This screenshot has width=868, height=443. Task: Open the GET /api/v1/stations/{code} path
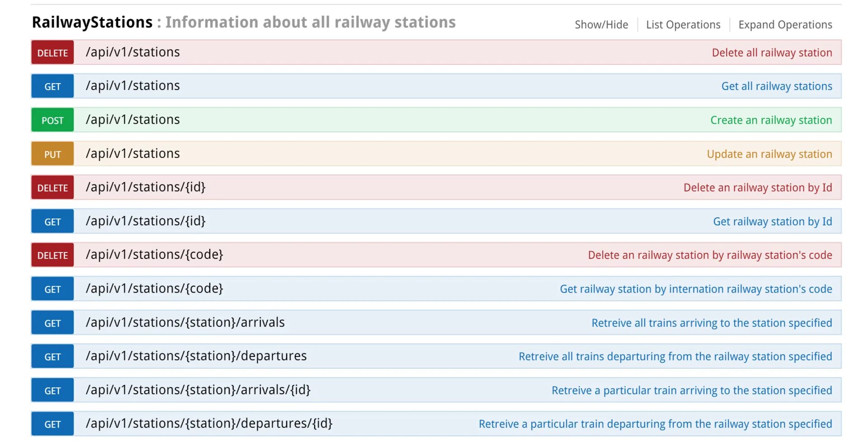(x=154, y=289)
